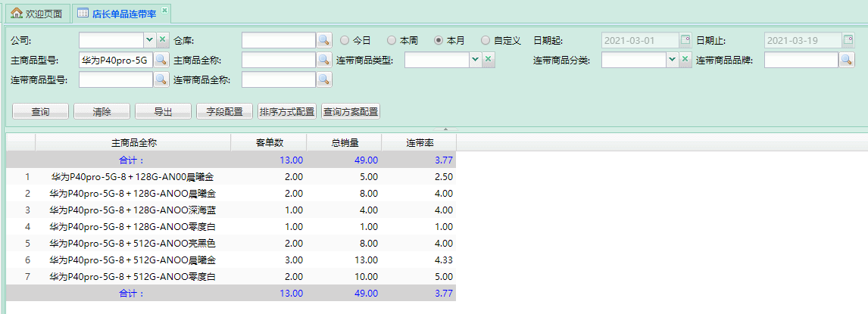Focus the 连带商品型号 input field
Screen dimensions: 868x314
(x=116, y=80)
